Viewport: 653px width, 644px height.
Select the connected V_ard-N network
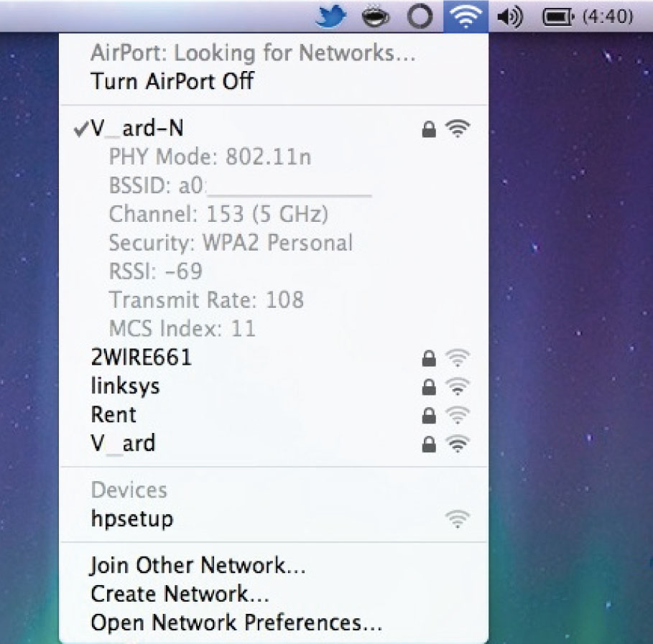point(274,129)
